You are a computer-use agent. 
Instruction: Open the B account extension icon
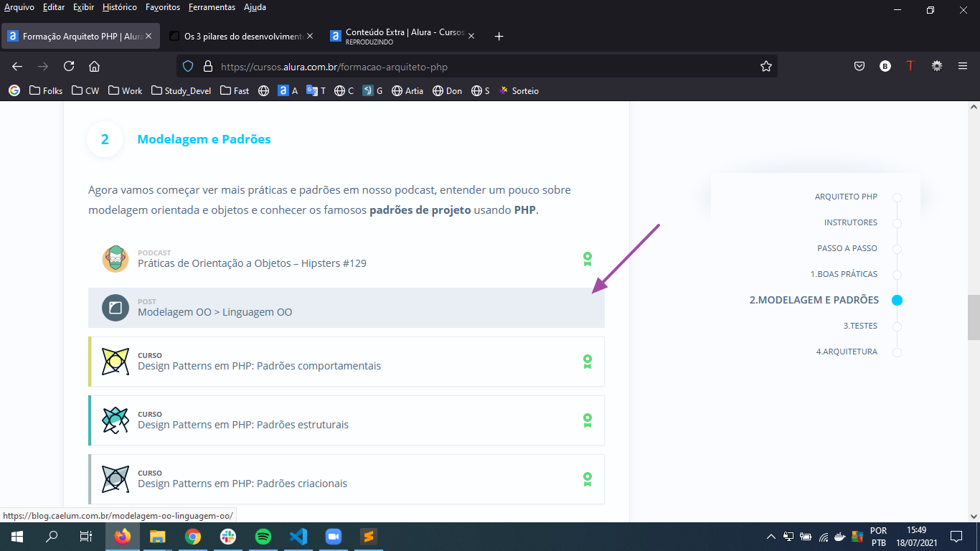[885, 66]
